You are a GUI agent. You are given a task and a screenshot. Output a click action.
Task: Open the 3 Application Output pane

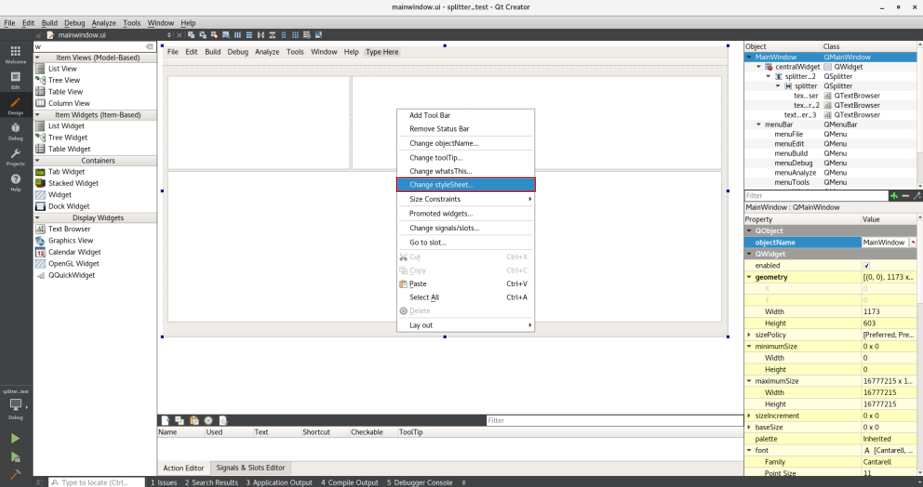[279, 482]
